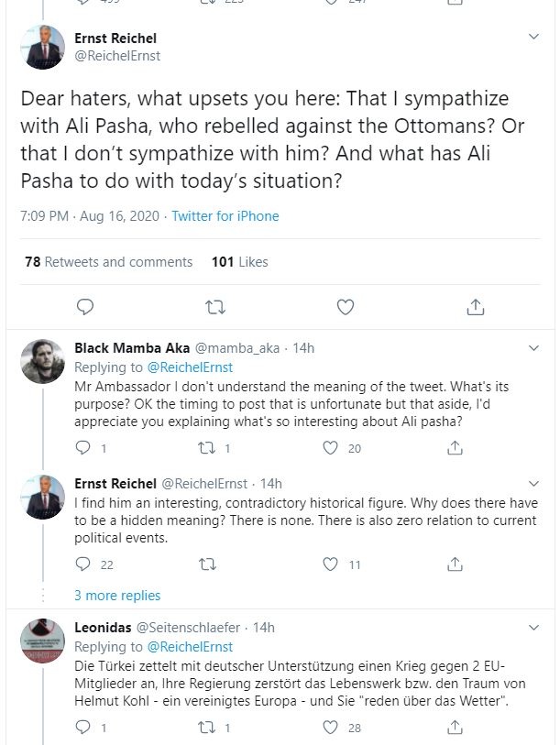The height and width of the screenshot is (745, 560).
Task: Like the main tweet by Ernst Reichel
Action: [346, 306]
